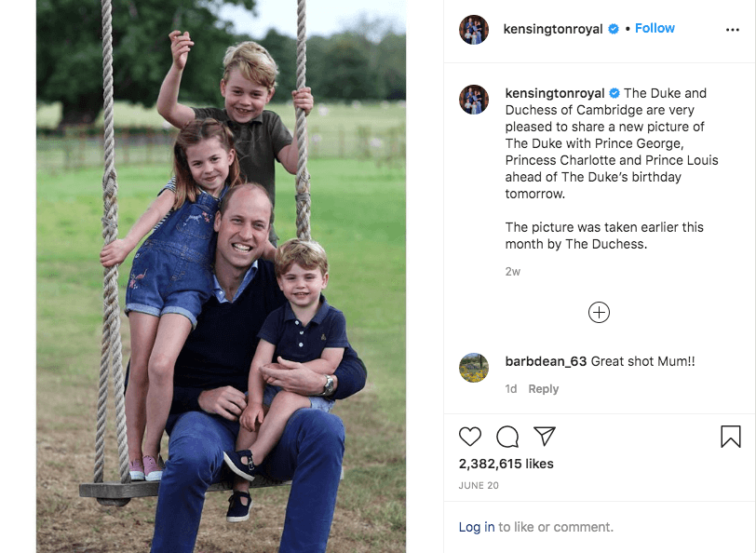
Task: Follow the kensingtonroyal account
Action: (655, 29)
